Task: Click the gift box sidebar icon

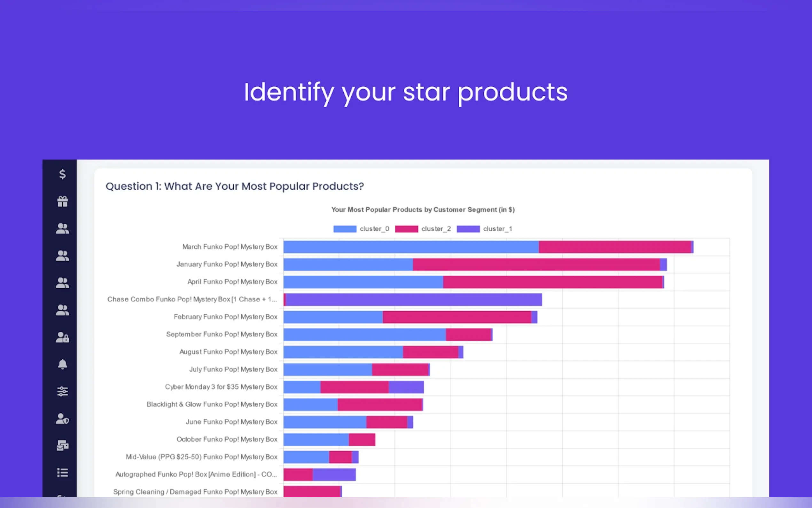Action: (x=62, y=202)
